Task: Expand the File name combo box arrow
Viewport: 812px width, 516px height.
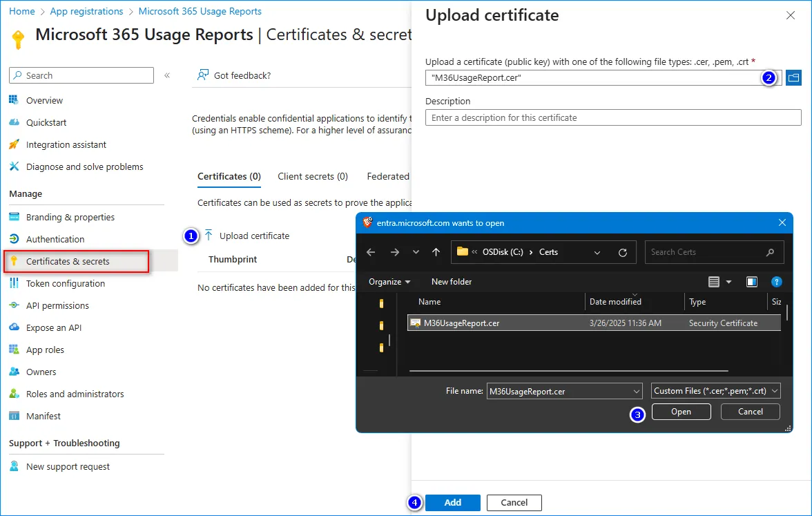Action: pyautogui.click(x=637, y=391)
